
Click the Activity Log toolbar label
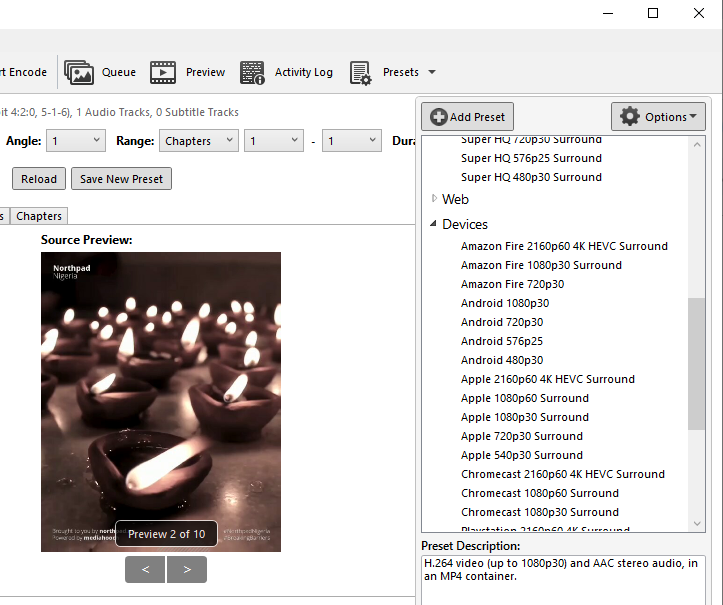pyautogui.click(x=303, y=72)
